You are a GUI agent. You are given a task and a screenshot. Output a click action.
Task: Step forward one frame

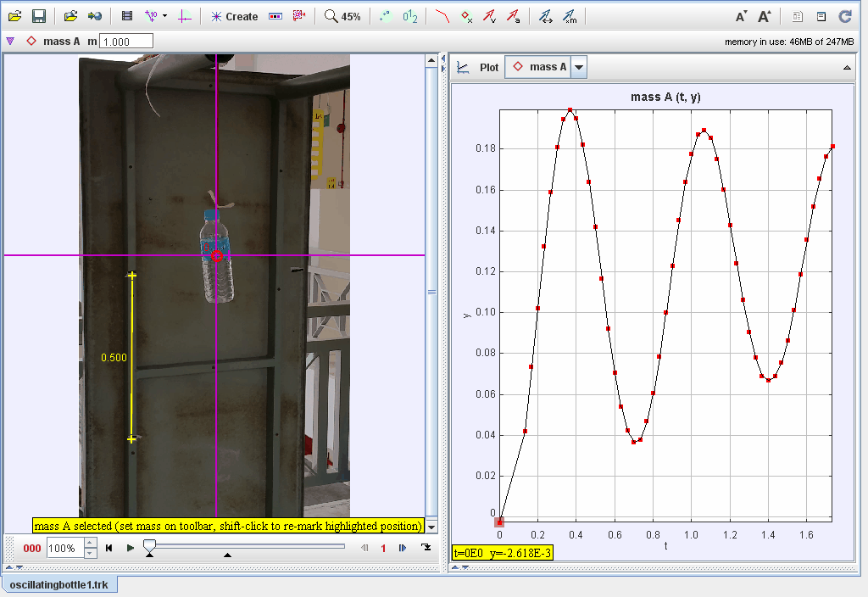click(x=403, y=548)
